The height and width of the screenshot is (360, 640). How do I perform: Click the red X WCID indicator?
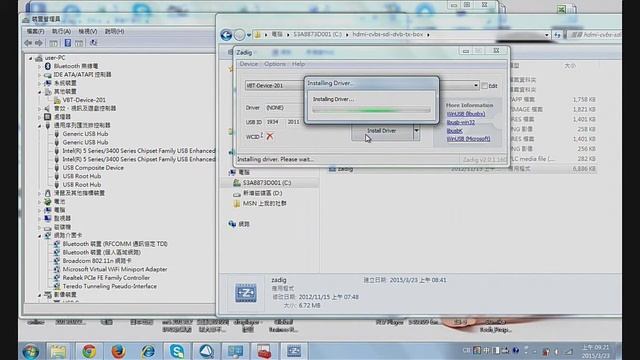click(x=269, y=136)
